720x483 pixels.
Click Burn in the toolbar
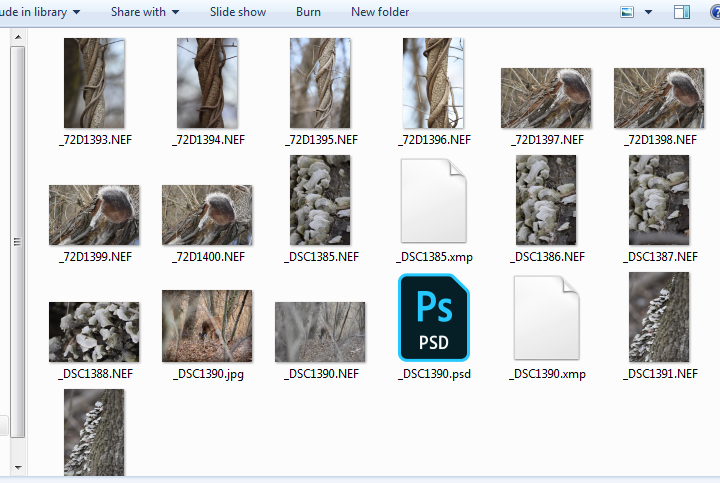click(308, 12)
